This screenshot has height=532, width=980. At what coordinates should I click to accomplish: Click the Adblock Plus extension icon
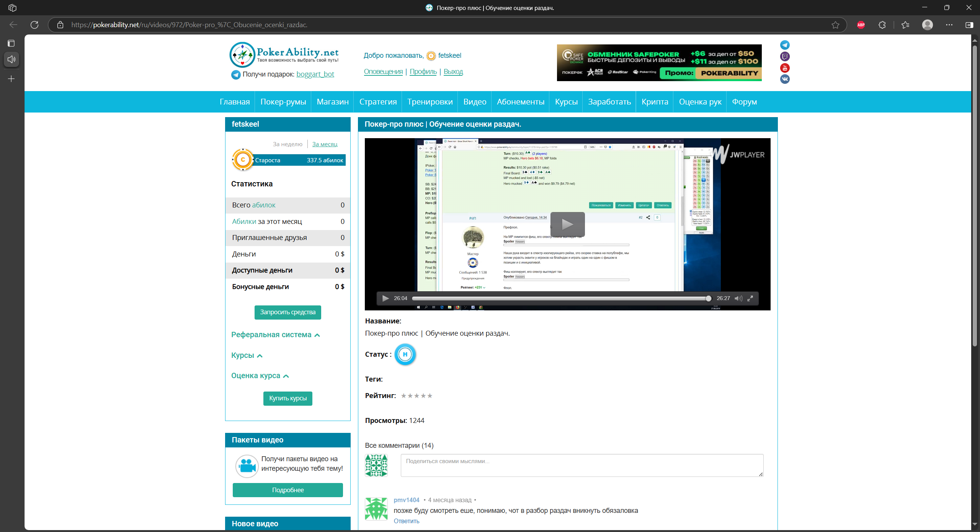861,25
